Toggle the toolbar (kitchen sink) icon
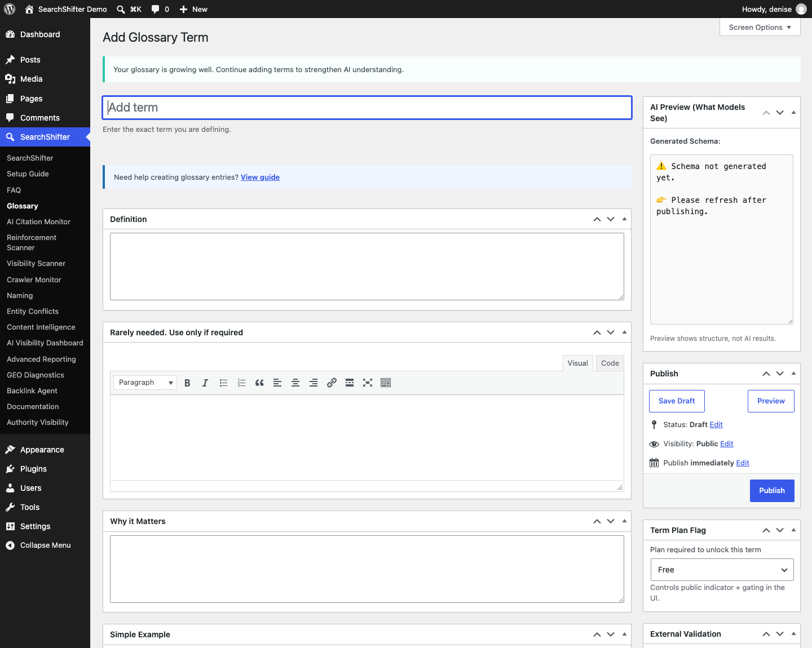 point(386,383)
